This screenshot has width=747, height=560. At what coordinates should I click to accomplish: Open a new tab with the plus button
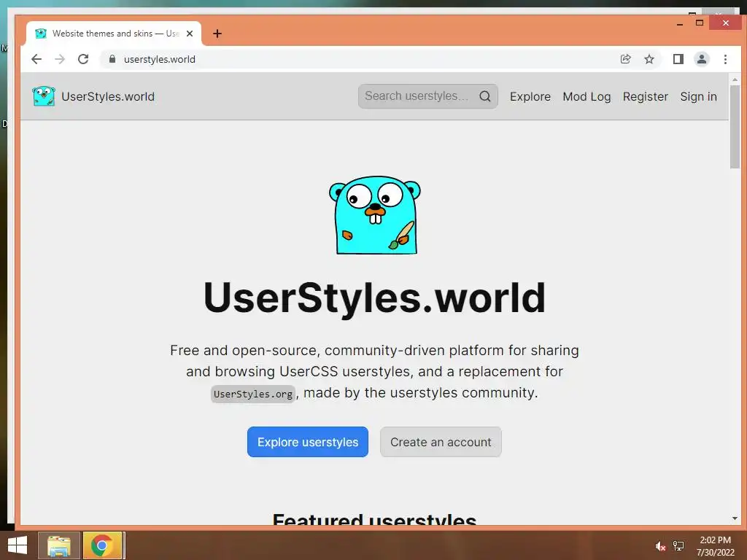click(x=217, y=34)
